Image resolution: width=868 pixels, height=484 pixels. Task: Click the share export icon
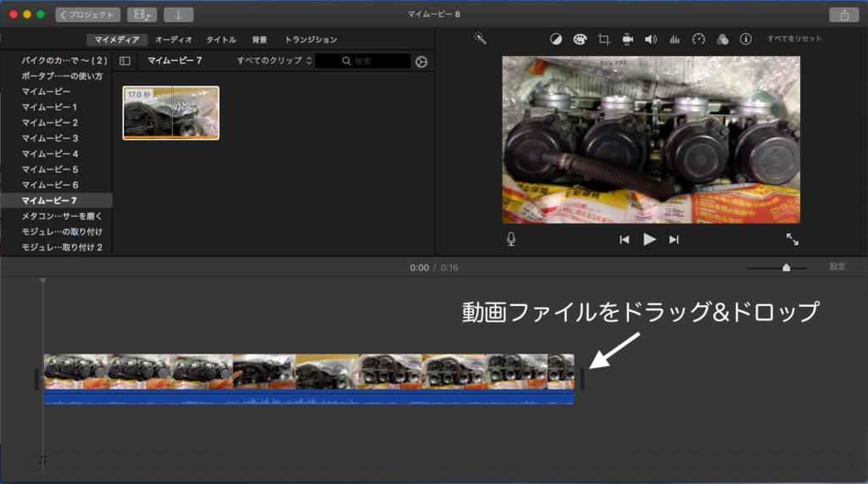844,15
